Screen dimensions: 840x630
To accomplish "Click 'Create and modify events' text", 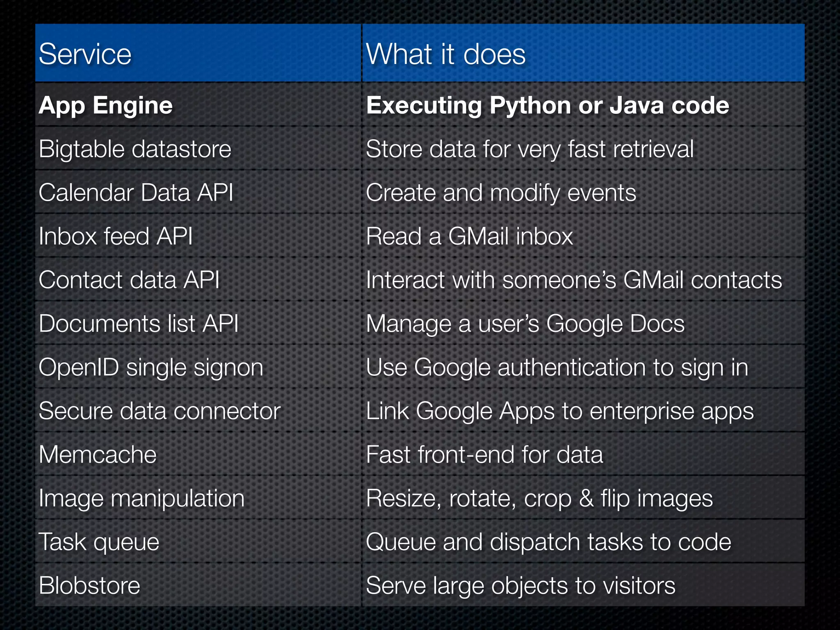I will (x=501, y=193).
